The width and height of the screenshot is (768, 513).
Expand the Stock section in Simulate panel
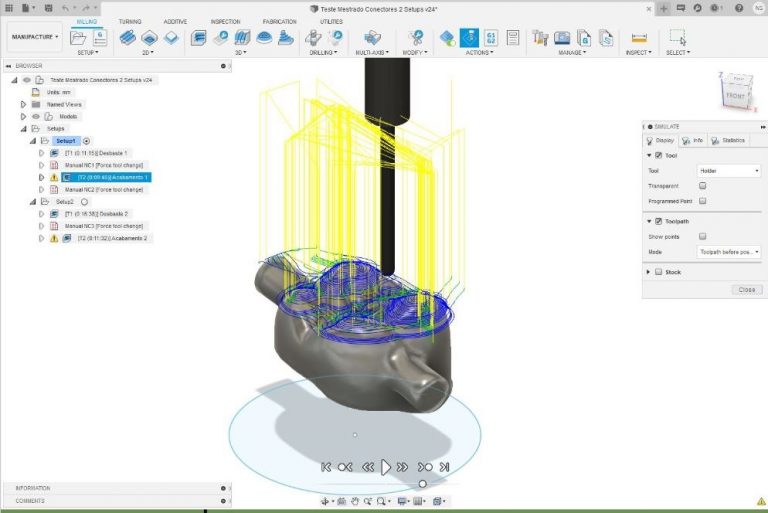pos(650,271)
